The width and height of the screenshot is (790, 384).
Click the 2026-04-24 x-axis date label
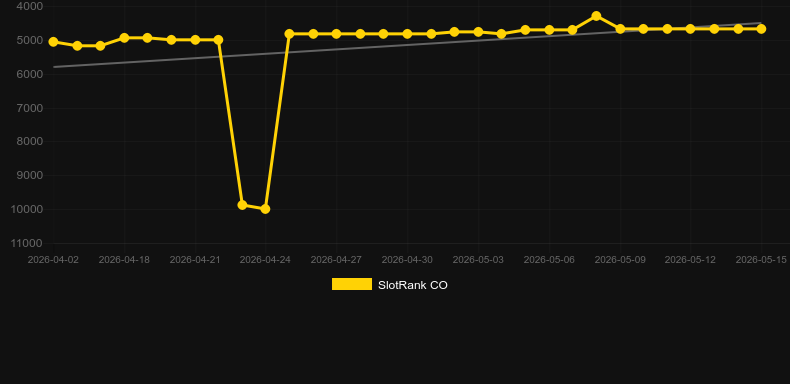click(265, 260)
